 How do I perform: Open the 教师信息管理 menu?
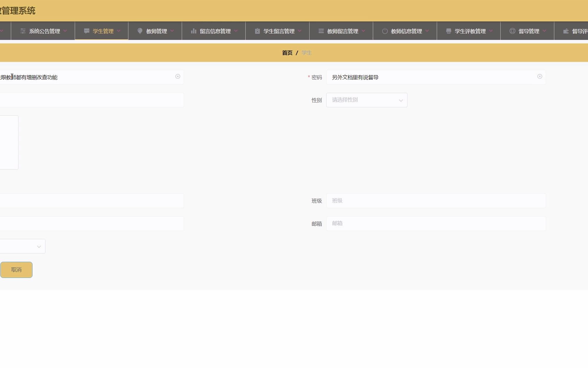click(x=405, y=31)
